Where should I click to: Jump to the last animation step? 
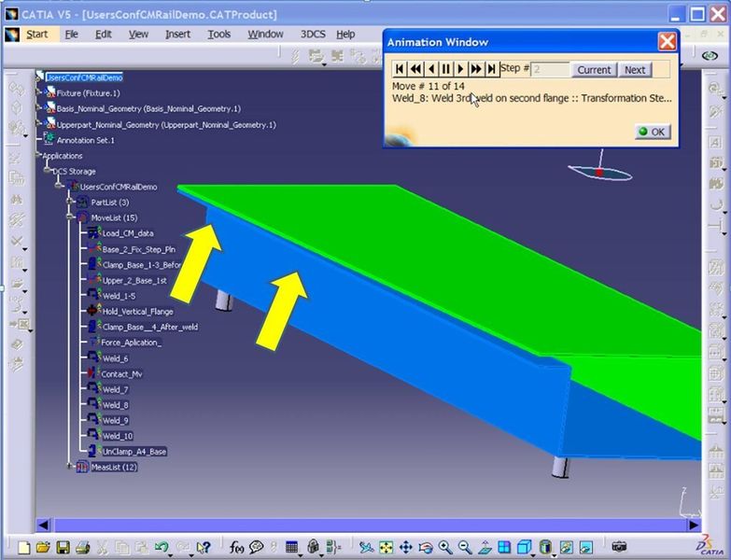[491, 69]
